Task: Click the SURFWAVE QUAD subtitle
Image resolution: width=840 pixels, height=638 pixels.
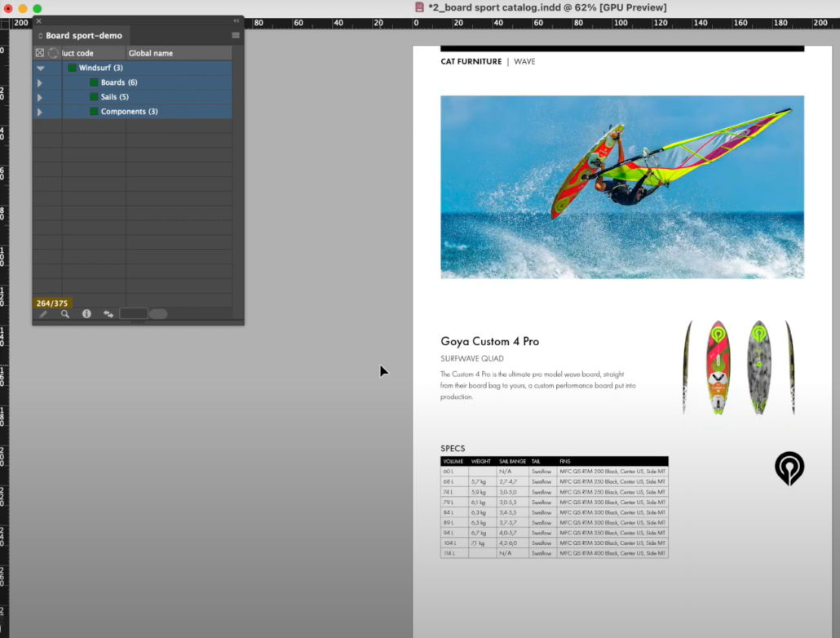Action: pyautogui.click(x=472, y=359)
